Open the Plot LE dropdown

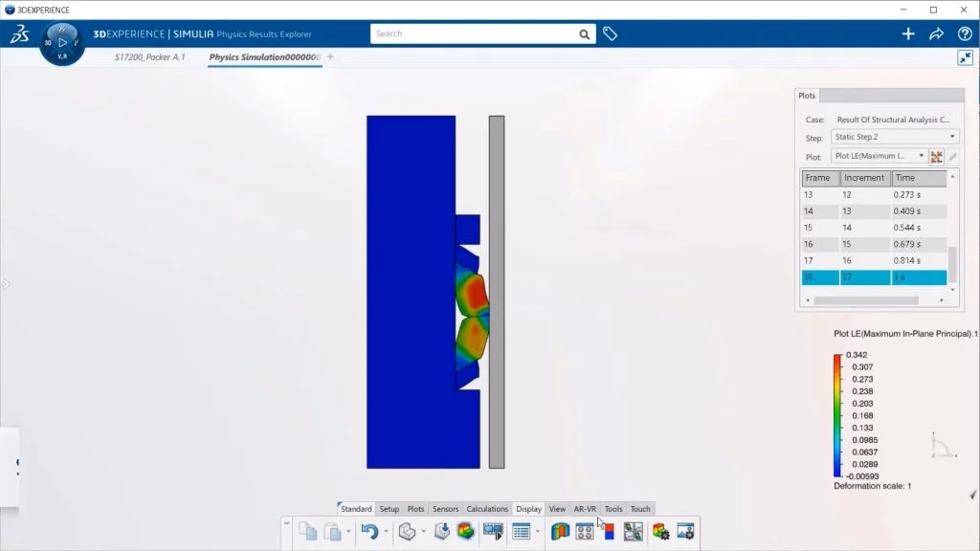tap(879, 156)
